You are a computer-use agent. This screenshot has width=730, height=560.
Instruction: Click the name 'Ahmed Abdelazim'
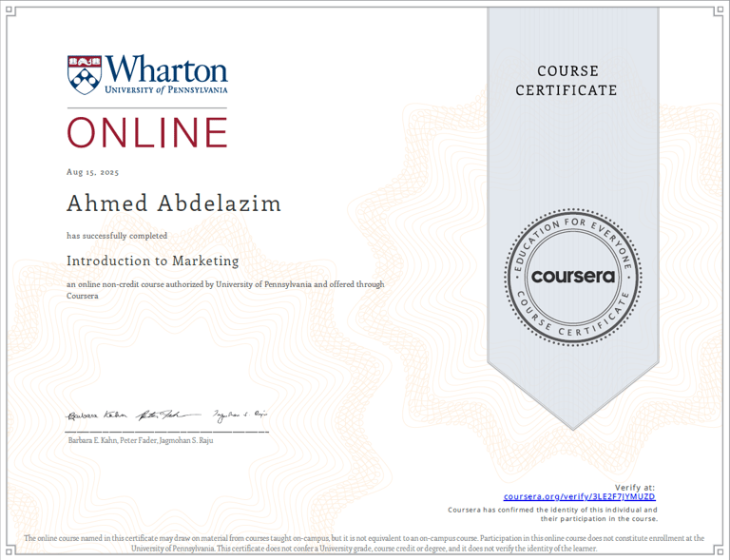(x=174, y=203)
